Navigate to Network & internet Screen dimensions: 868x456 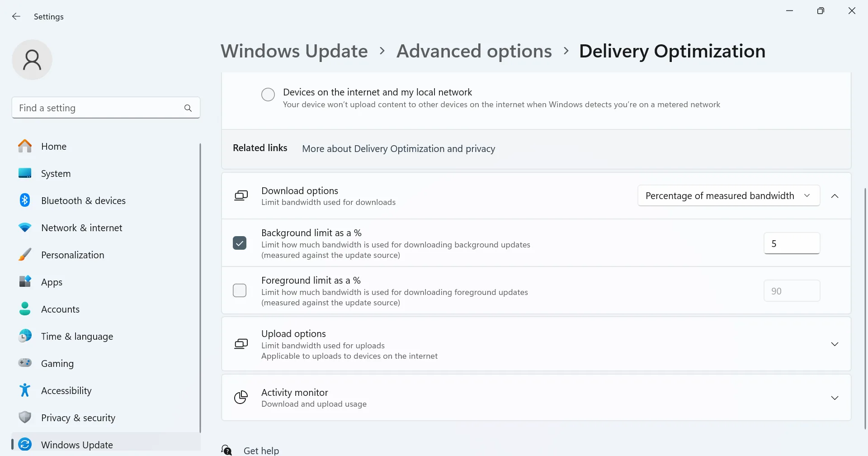tap(106, 228)
